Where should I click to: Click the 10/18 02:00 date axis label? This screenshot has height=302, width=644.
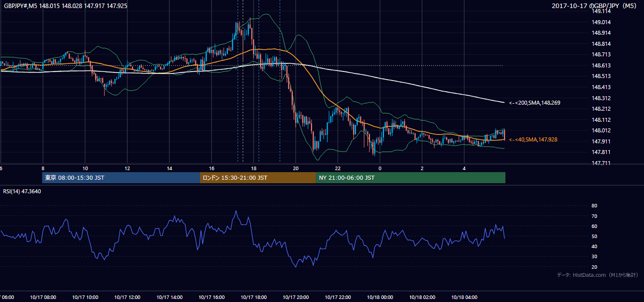click(x=422, y=297)
